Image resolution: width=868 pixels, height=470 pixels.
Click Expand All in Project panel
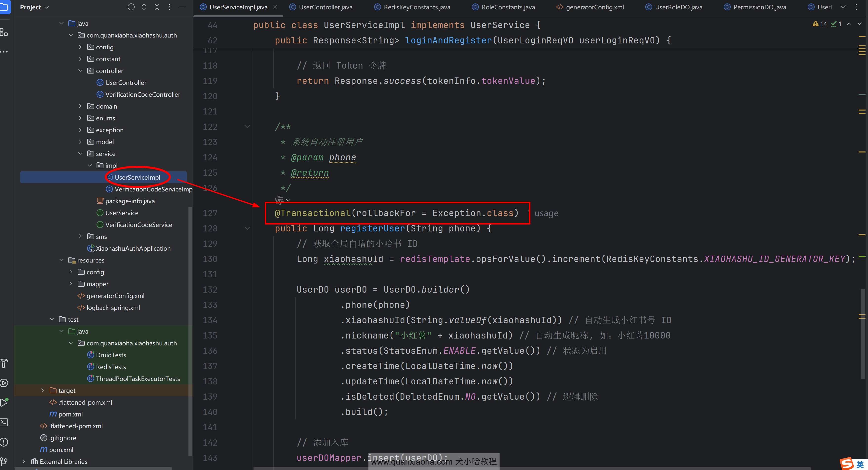[144, 7]
